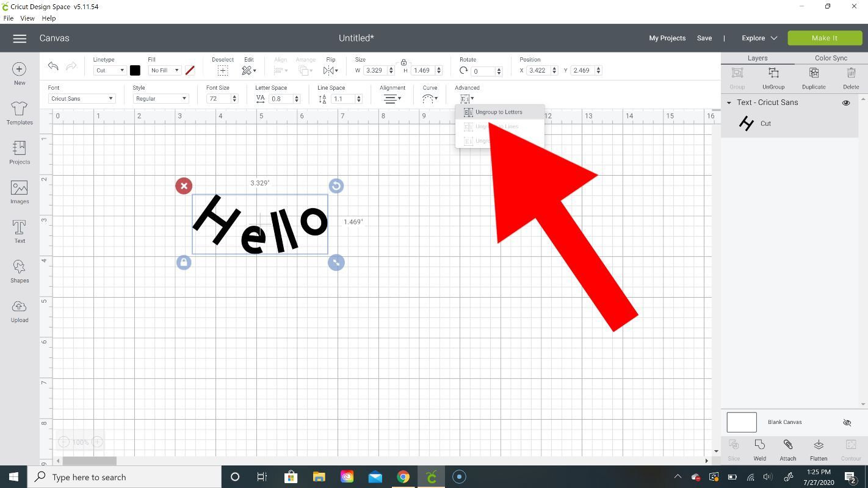Click the Width size input field
This screenshot has height=488, width=868.
click(376, 71)
